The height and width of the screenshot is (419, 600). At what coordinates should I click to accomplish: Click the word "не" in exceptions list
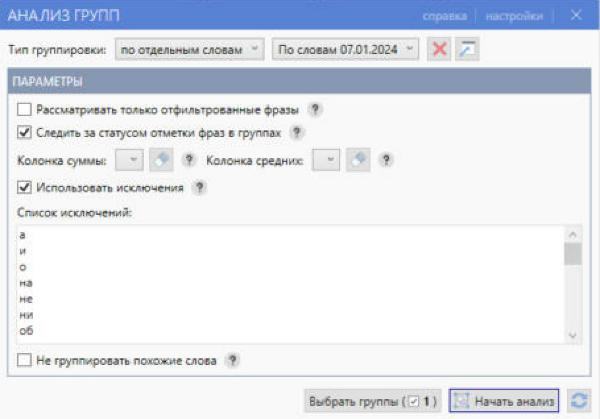pos(26,299)
